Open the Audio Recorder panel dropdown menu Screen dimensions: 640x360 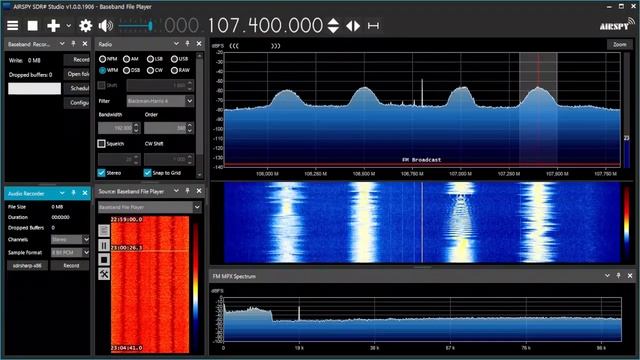tap(62, 193)
